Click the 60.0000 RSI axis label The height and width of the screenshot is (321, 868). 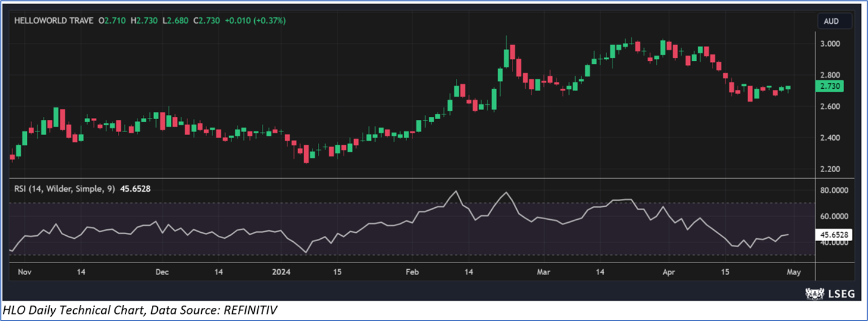tap(833, 216)
